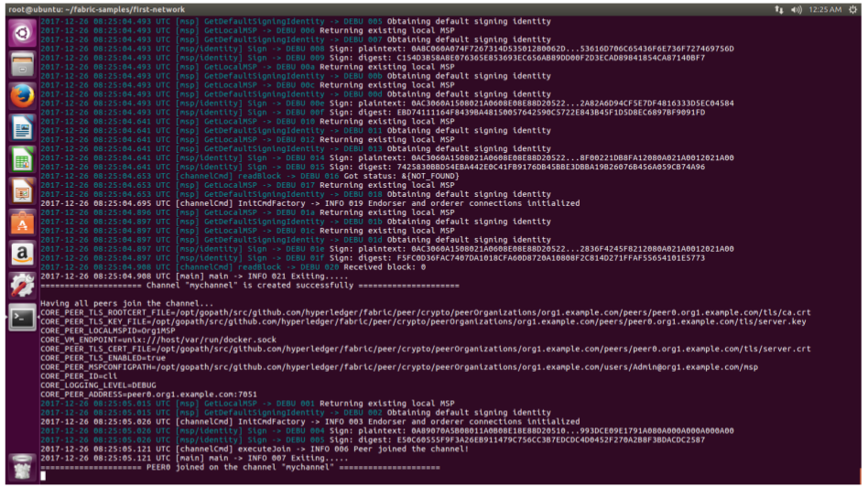Open the network indicator in top panel
Viewport: 868px width, 488px height.
[779, 9]
